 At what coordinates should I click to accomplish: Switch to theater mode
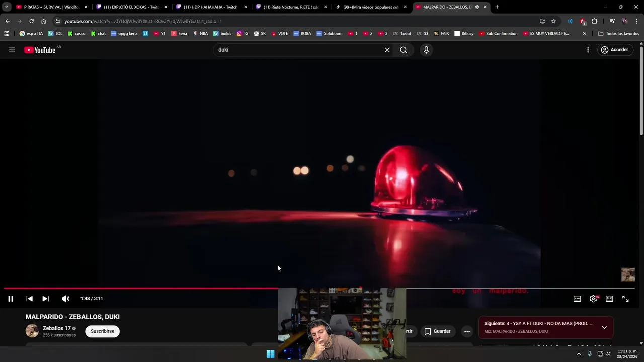click(x=609, y=299)
